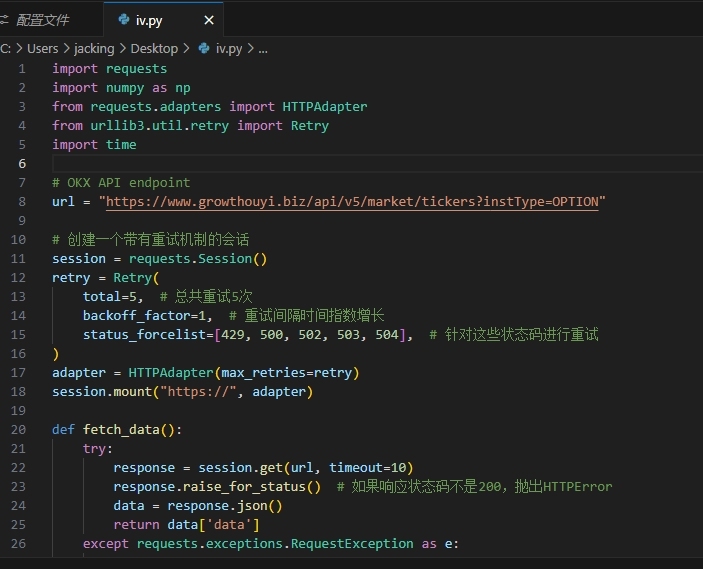
Task: Open the growthouyi.biz URL link on line 8
Action: (352, 202)
